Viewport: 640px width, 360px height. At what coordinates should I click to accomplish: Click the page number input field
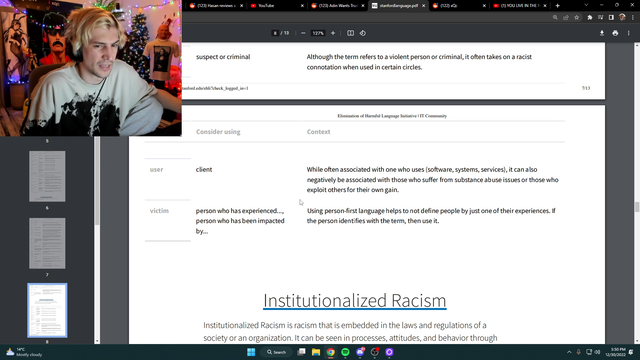pyautogui.click(x=275, y=33)
